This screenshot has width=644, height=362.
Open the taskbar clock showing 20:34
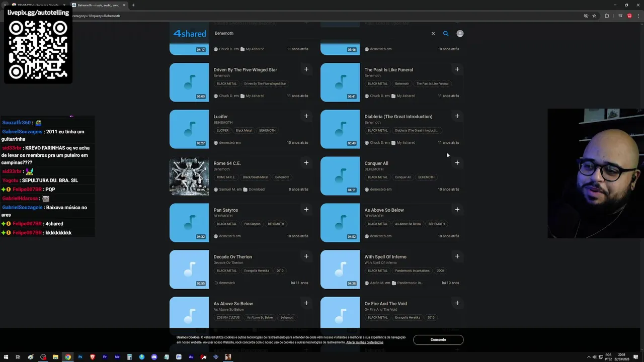622,357
